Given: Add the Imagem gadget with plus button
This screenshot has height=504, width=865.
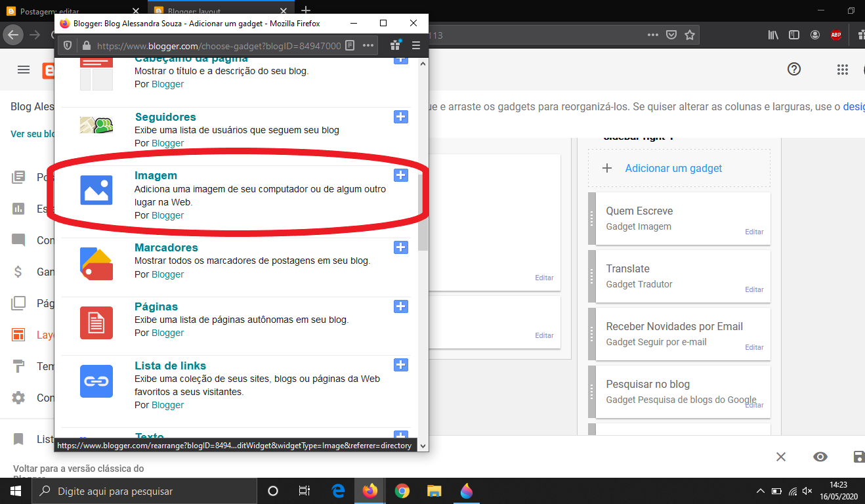Looking at the screenshot, I should click(x=401, y=175).
